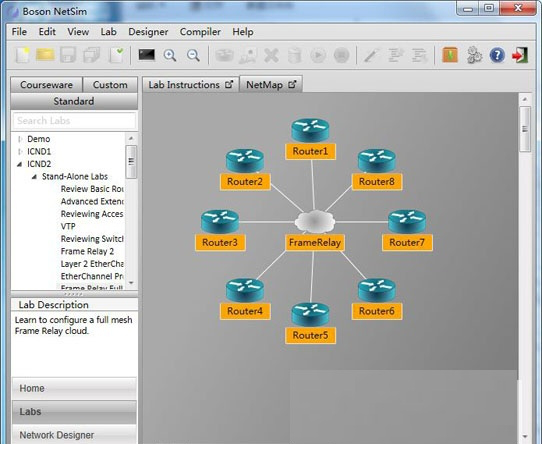Viewport: 542px width, 461px height.
Task: Click the Router8 label on the map
Action: [x=377, y=182]
